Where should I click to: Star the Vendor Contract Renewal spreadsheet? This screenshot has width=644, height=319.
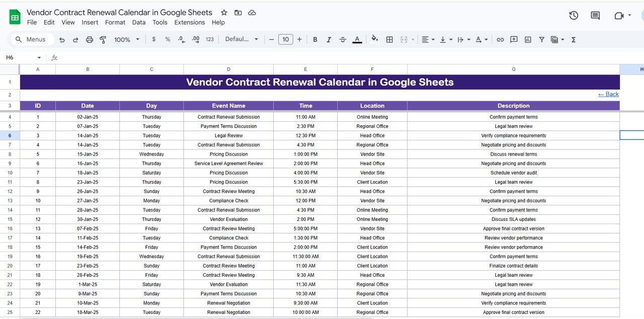224,12
